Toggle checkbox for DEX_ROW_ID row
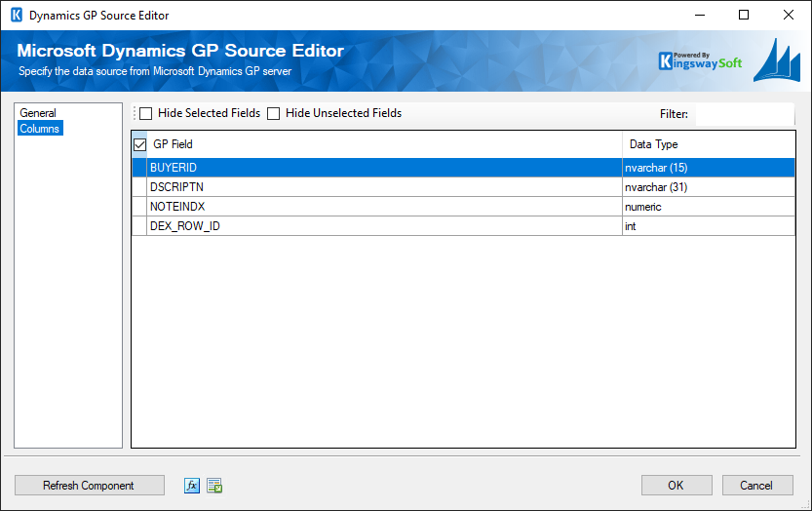 point(139,226)
